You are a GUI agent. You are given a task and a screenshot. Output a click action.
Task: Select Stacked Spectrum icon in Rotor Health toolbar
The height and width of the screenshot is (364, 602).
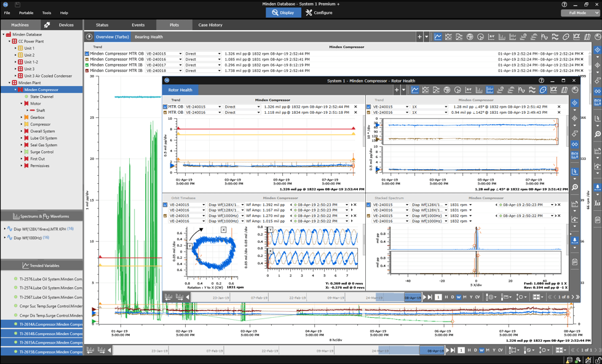(x=489, y=90)
